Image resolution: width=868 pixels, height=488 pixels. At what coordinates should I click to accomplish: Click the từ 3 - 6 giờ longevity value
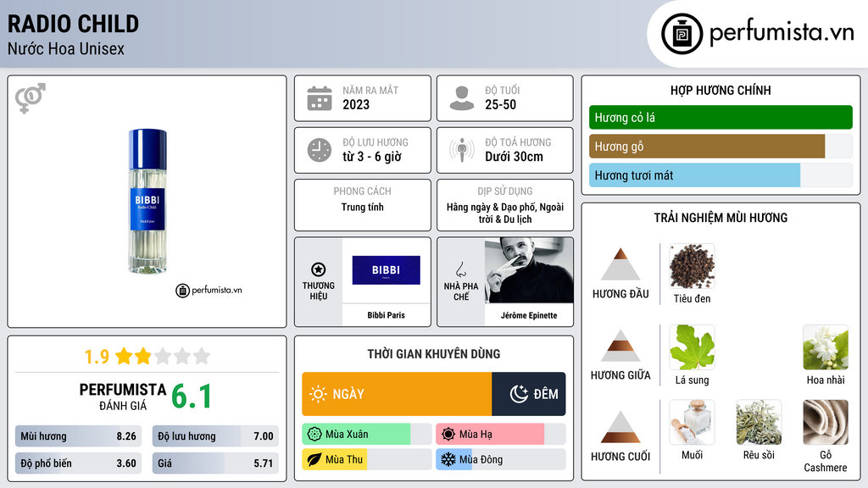coord(372,157)
